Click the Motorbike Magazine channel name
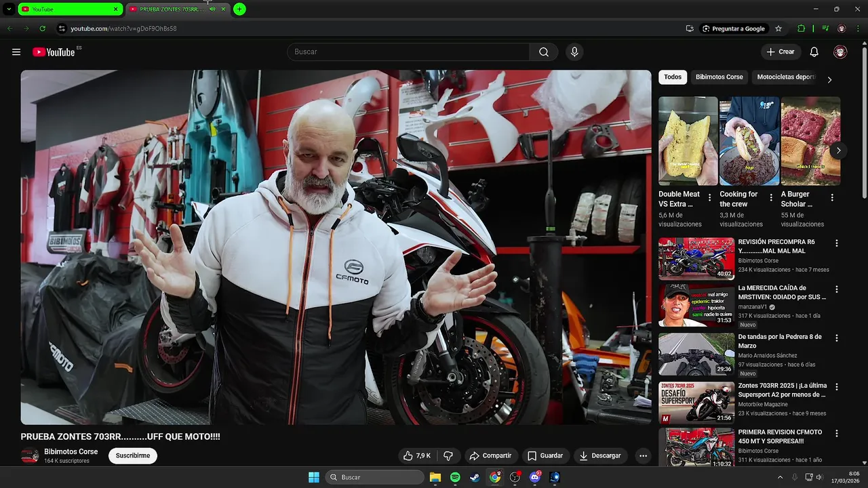Viewport: 868px width, 488px height. [763, 405]
